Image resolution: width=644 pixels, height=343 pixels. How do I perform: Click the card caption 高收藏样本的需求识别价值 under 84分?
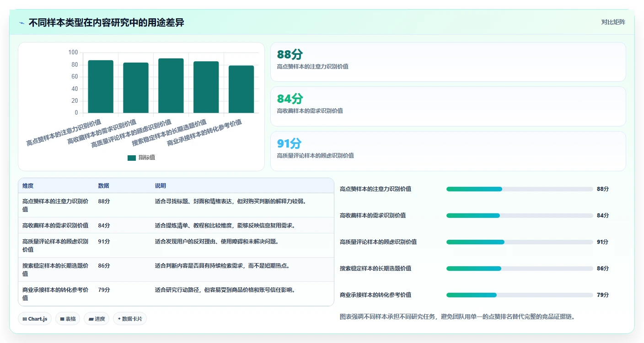pyautogui.click(x=310, y=111)
